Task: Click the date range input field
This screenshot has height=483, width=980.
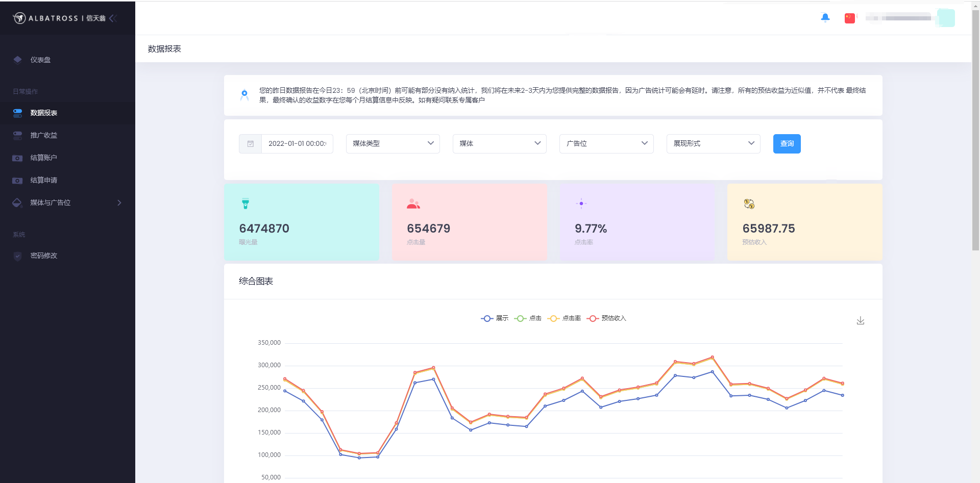Action: click(297, 144)
